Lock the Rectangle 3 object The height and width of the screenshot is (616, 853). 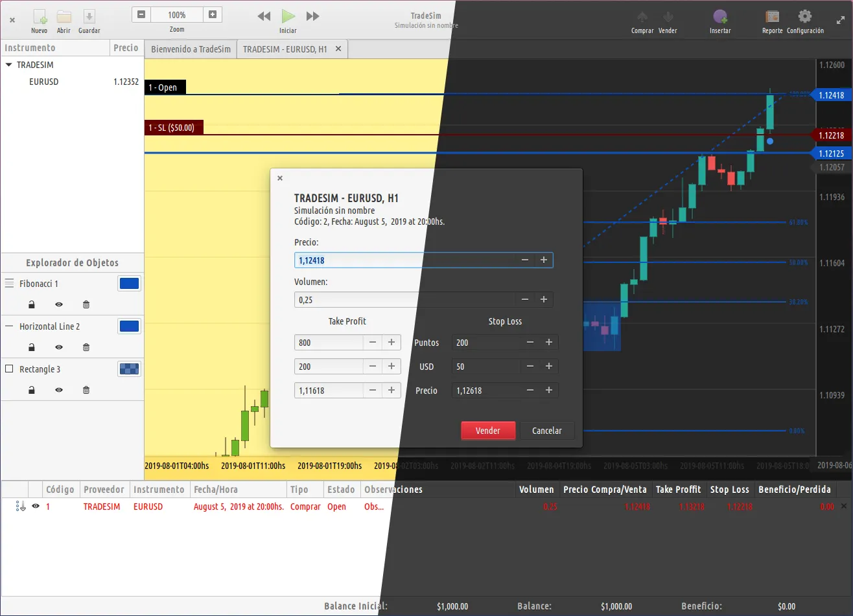click(31, 390)
